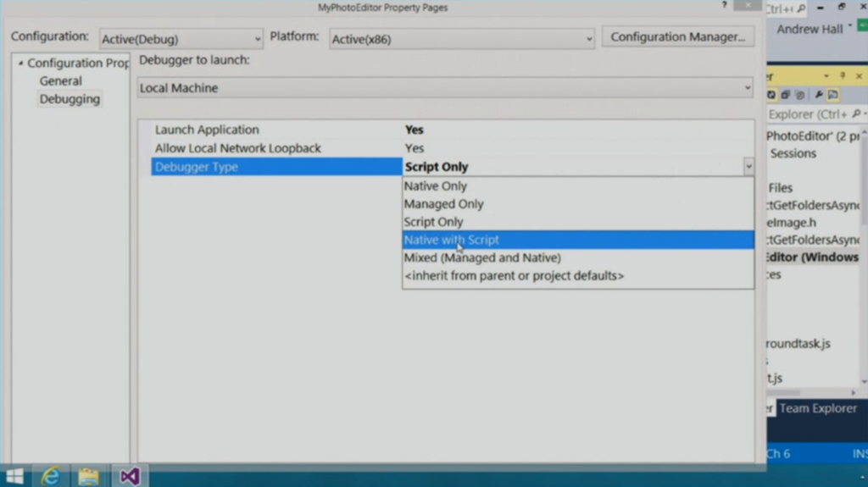Click the Ch 6 status bar indicator
Viewport: 868px width, 487px height.
tap(779, 454)
